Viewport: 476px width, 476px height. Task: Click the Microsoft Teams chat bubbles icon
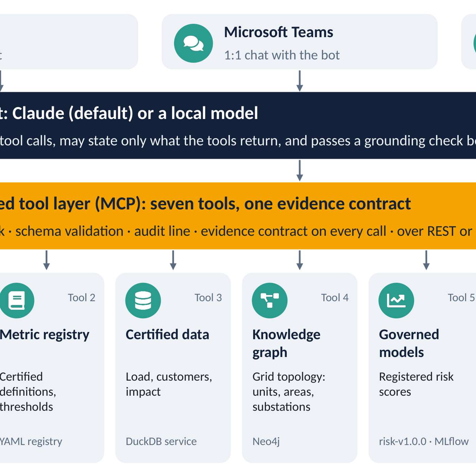pyautogui.click(x=193, y=43)
